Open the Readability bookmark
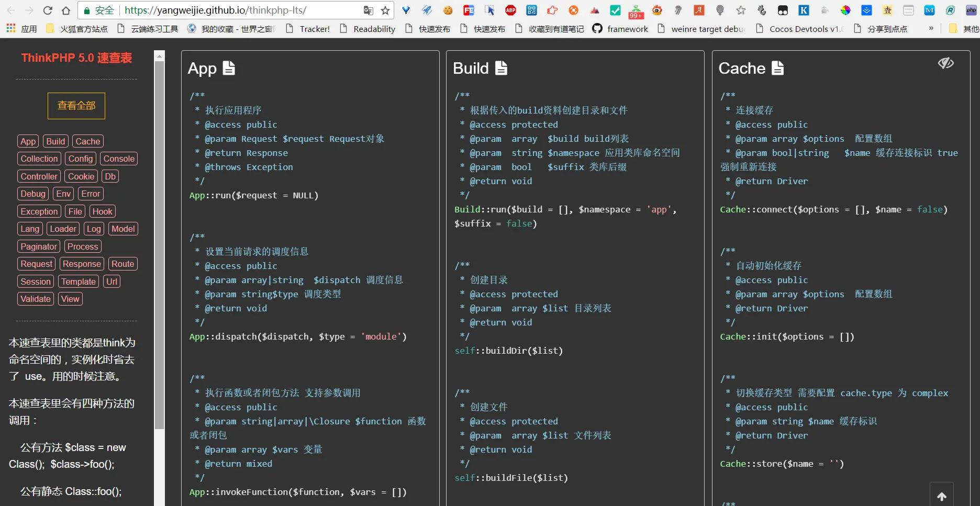 pos(367,29)
